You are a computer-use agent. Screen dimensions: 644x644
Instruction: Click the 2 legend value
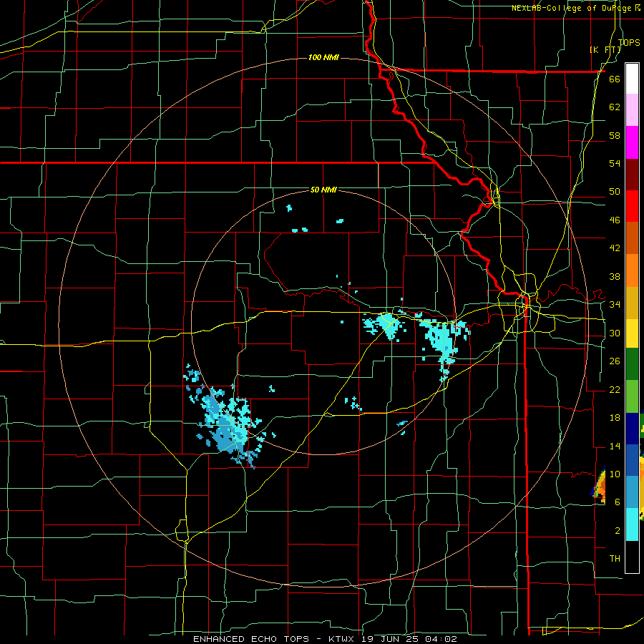point(617,531)
